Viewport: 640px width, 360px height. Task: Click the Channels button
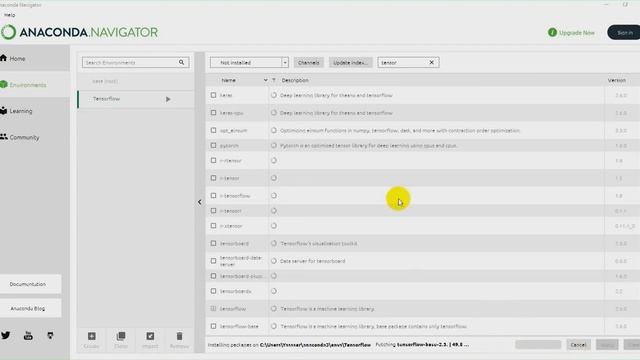309,62
